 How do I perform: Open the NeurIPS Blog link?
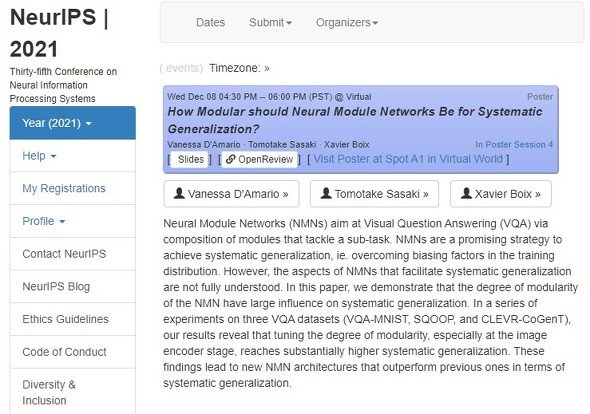click(x=73, y=286)
